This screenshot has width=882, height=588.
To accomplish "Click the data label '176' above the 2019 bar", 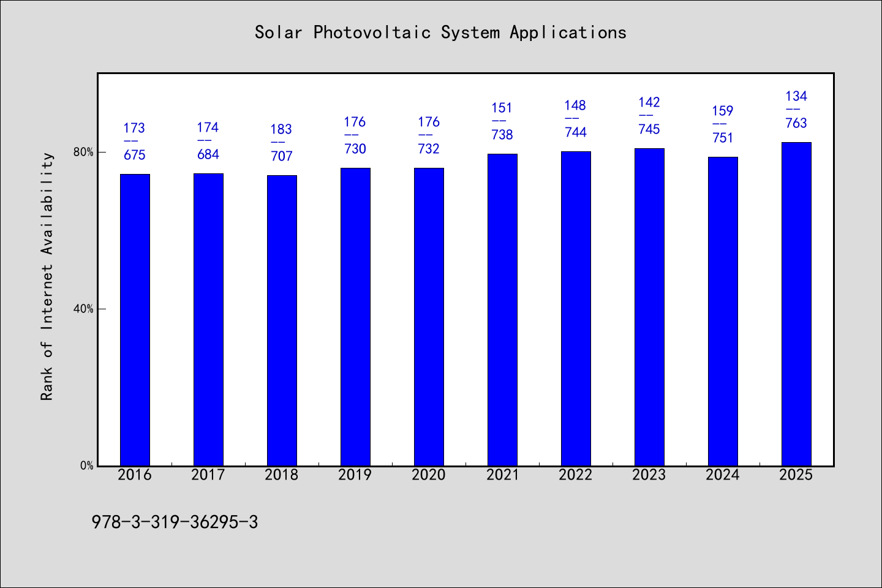I will (x=355, y=122).
